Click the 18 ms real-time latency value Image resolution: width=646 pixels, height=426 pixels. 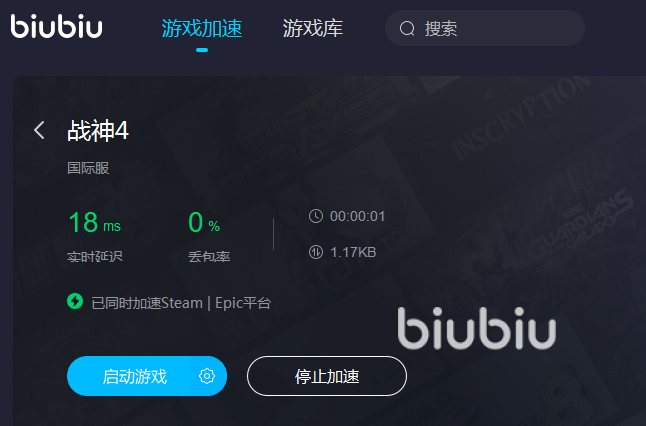point(95,222)
